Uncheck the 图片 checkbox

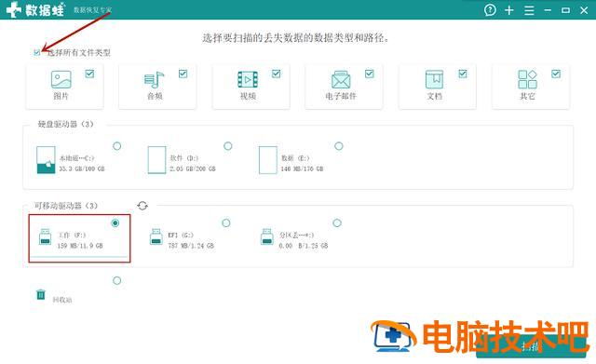point(89,74)
